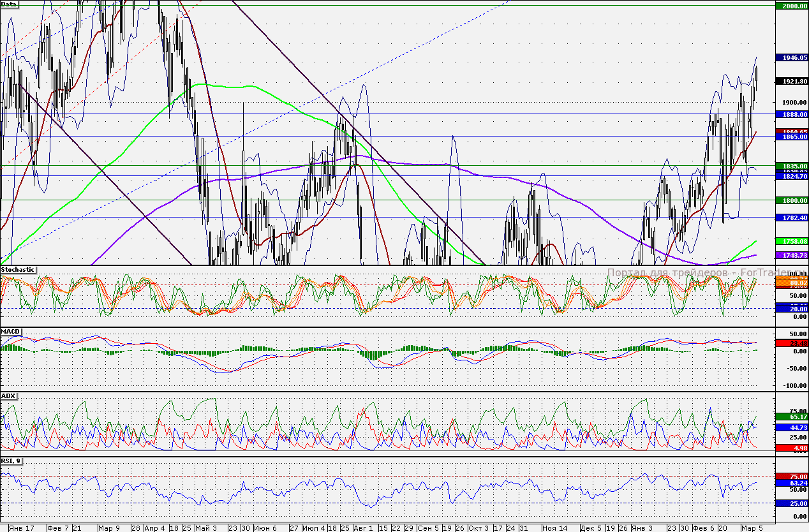Click the ADX 44.73 value tag
The height and width of the screenshot is (532, 809).
791,427
